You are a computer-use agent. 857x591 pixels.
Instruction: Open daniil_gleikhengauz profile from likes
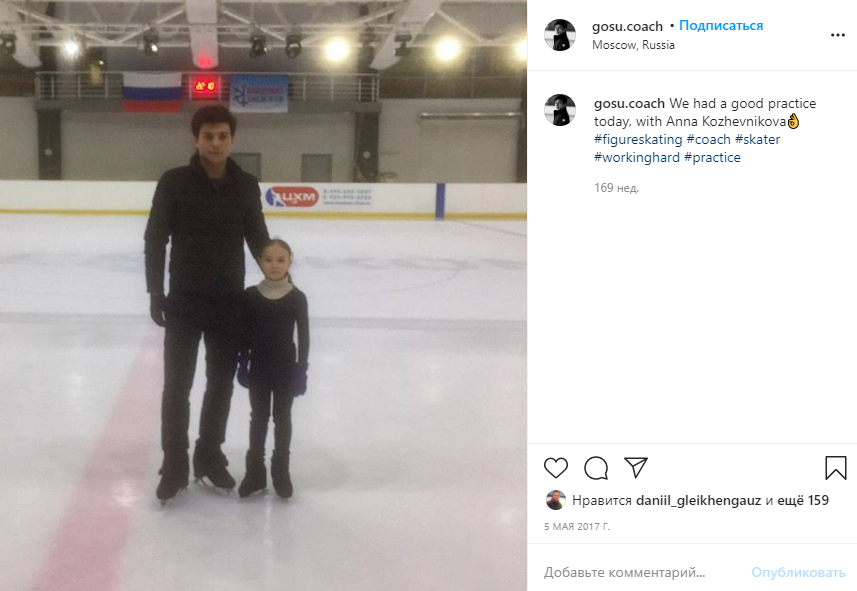[x=698, y=500]
